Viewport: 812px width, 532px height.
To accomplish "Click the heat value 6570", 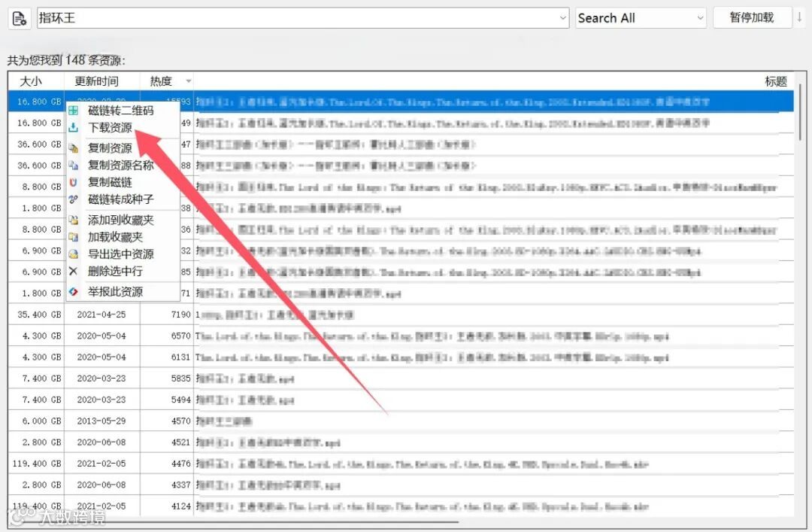I will [x=180, y=336].
